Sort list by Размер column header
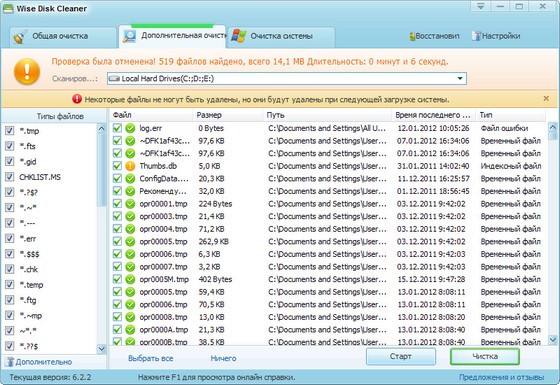Image resolution: width=560 pixels, height=385 pixels. pyautogui.click(x=227, y=115)
